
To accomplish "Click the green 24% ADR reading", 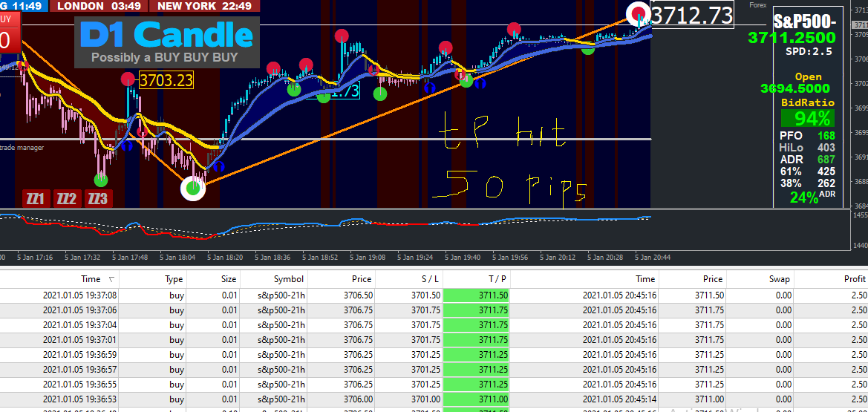I will pyautogui.click(x=804, y=197).
